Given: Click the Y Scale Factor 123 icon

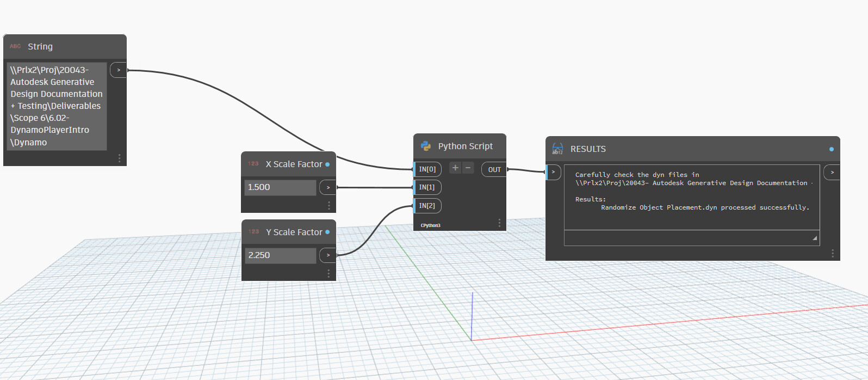Looking at the screenshot, I should point(254,231).
